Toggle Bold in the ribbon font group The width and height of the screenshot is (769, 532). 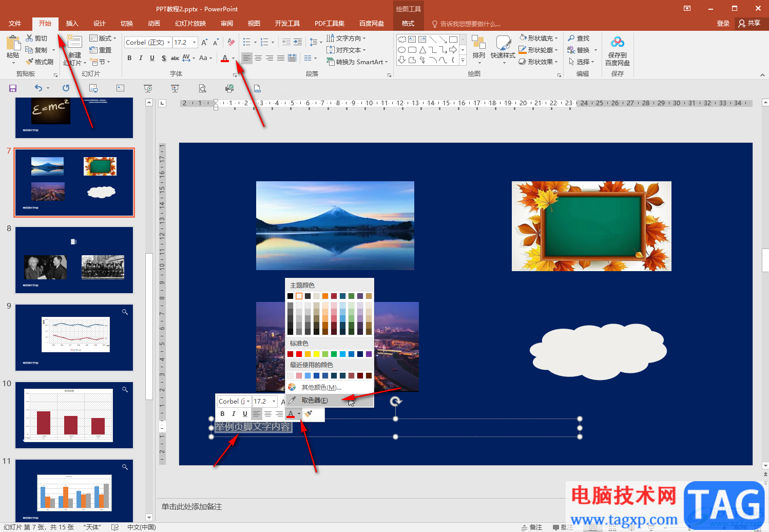[129, 58]
